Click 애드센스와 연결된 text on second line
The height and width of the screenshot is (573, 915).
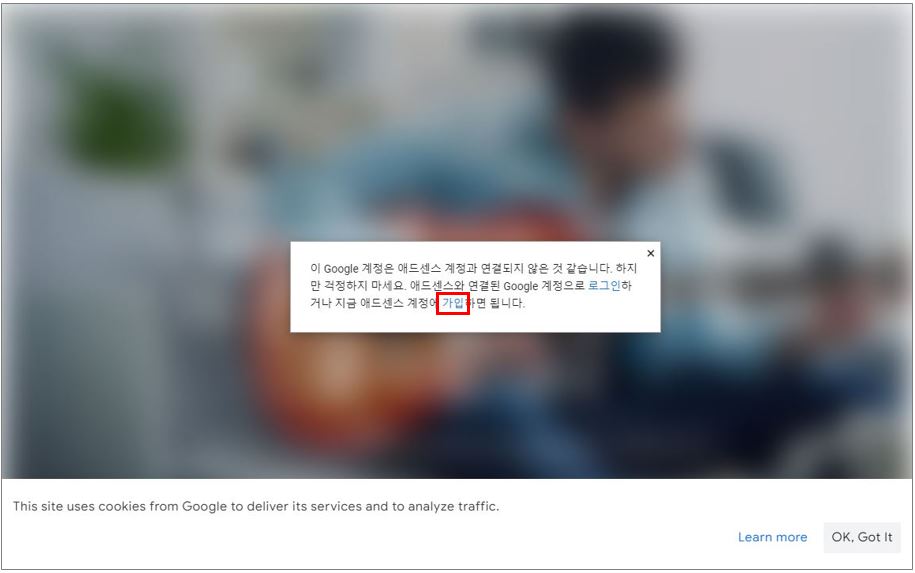click(455, 286)
